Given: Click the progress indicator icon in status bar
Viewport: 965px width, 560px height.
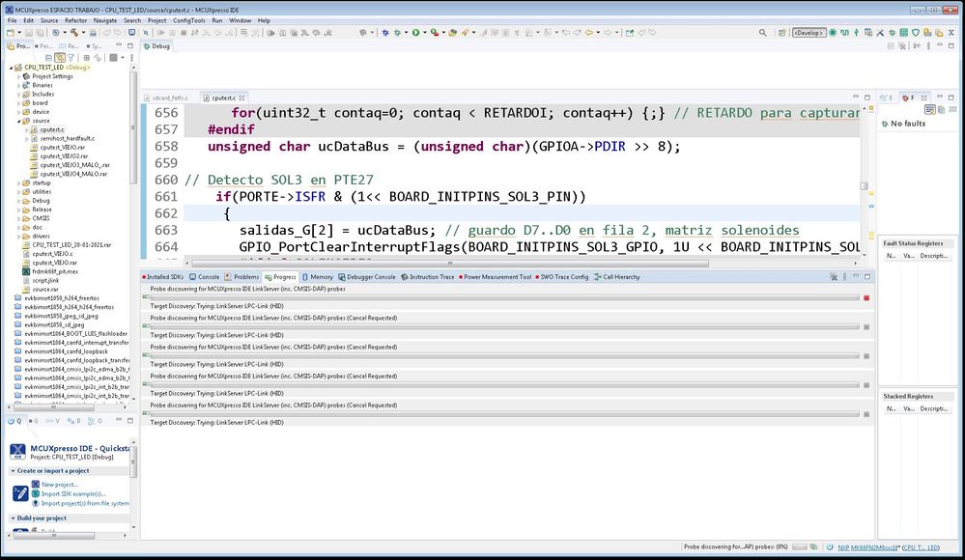Looking at the screenshot, I should point(813,546).
